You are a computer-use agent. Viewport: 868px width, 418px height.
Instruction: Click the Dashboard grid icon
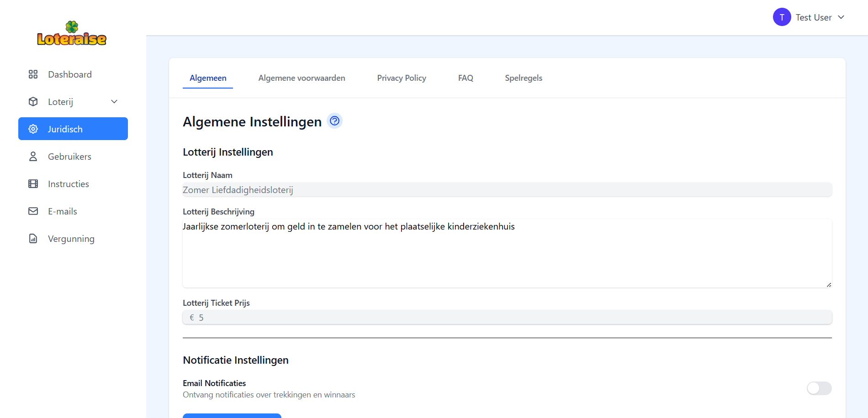(33, 74)
